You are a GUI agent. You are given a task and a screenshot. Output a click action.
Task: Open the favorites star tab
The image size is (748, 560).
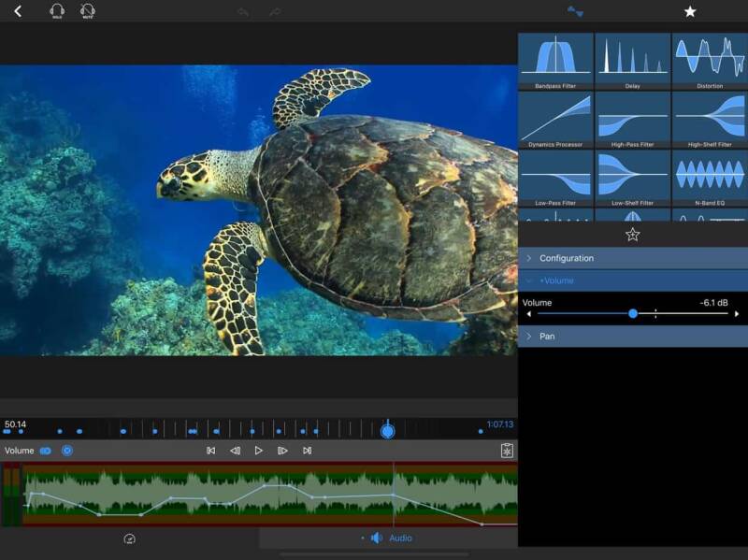tap(690, 11)
